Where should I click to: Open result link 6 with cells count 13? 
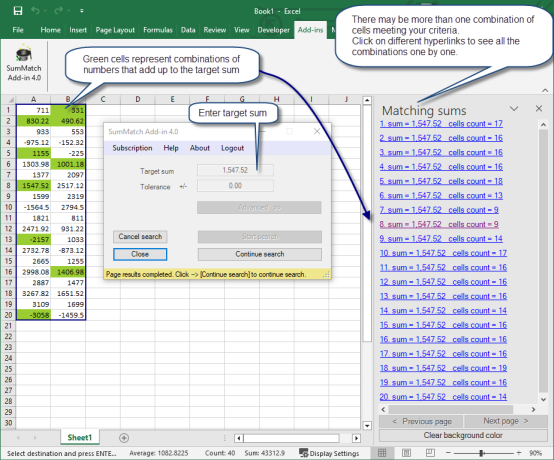click(441, 196)
